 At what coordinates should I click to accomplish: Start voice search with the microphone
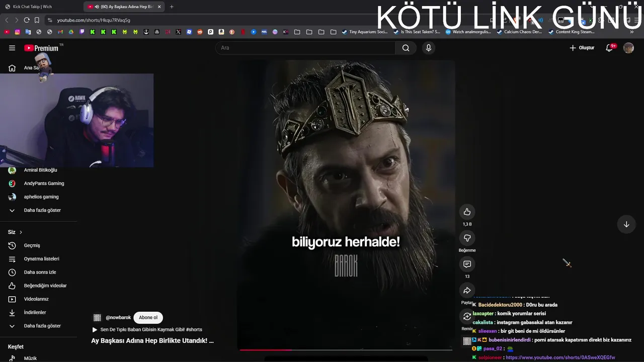428,48
